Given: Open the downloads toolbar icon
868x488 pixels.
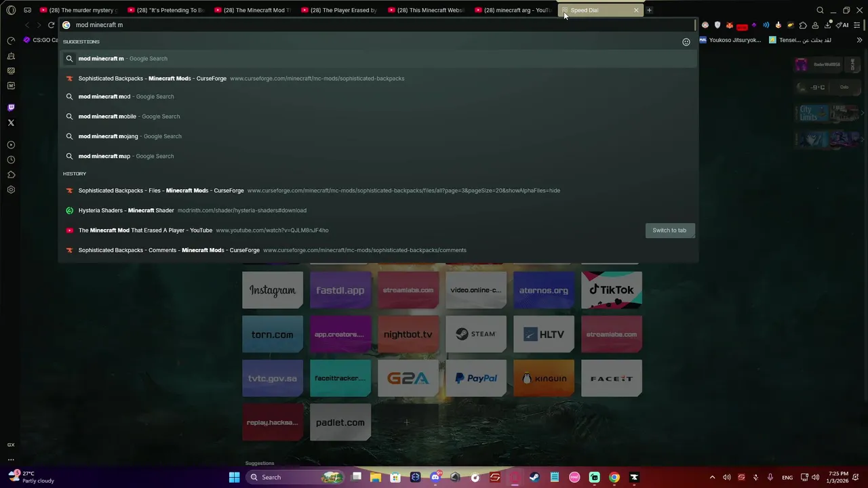Looking at the screenshot, I should (x=827, y=25).
